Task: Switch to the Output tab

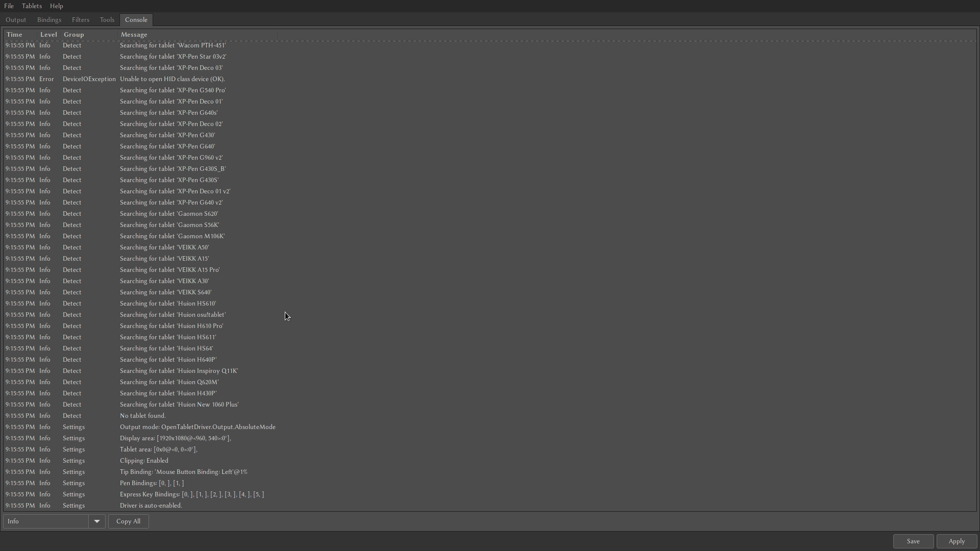Action: (16, 19)
